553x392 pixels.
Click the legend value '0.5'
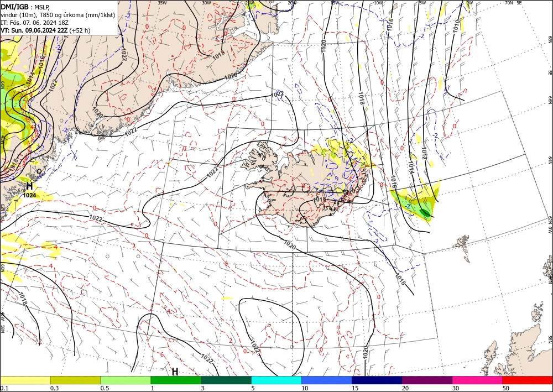pos(104,388)
